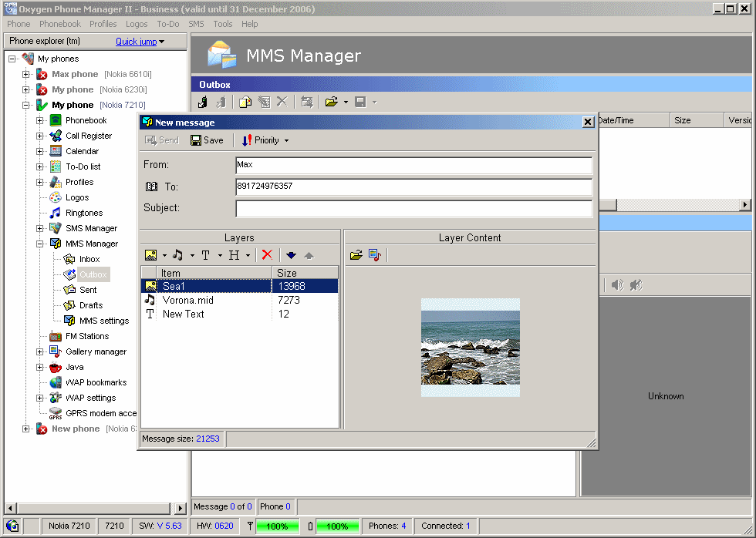The height and width of the screenshot is (538, 756).
Task: Open the image layer dropdown arrow
Action: pyautogui.click(x=164, y=255)
